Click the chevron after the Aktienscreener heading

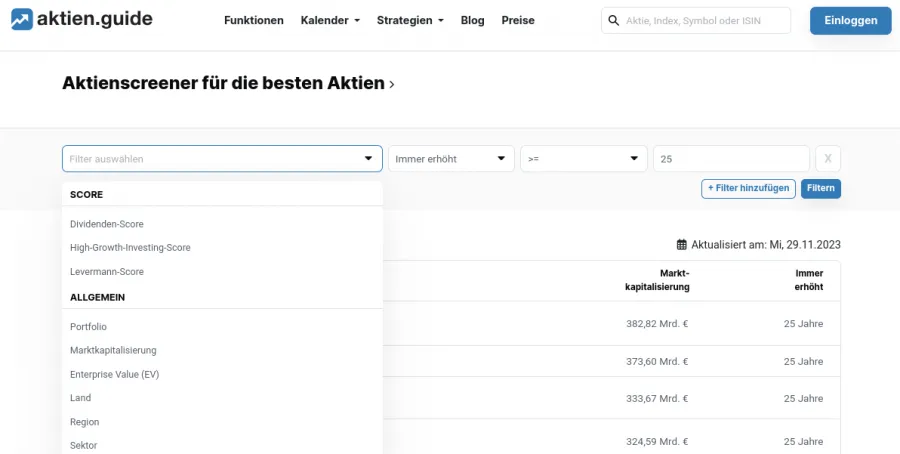click(392, 84)
